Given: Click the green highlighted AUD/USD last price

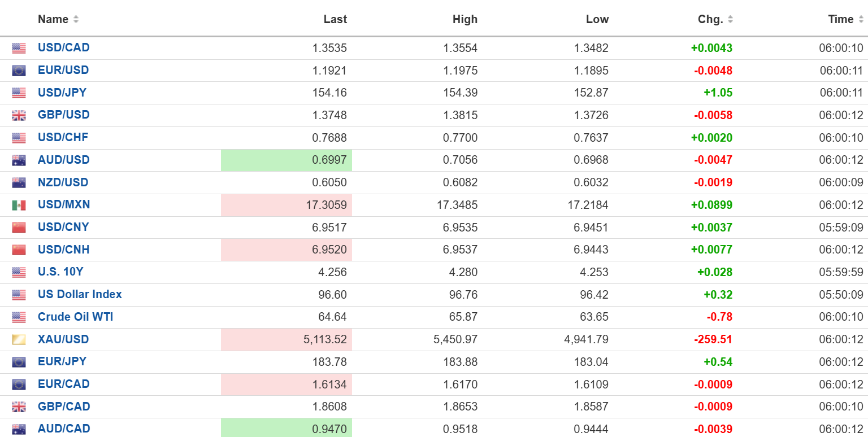Looking at the screenshot, I should coord(329,160).
